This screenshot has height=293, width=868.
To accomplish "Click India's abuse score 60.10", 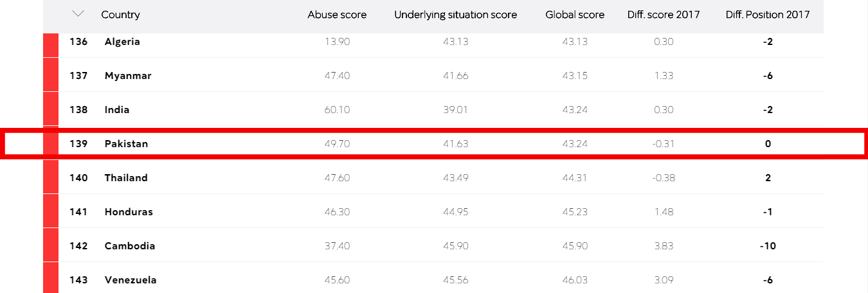I will 337,110.
